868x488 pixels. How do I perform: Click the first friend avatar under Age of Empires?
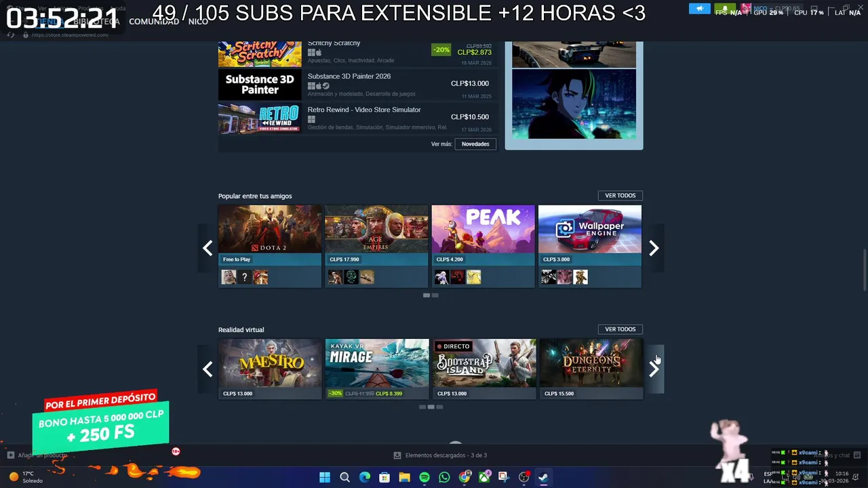coord(335,277)
